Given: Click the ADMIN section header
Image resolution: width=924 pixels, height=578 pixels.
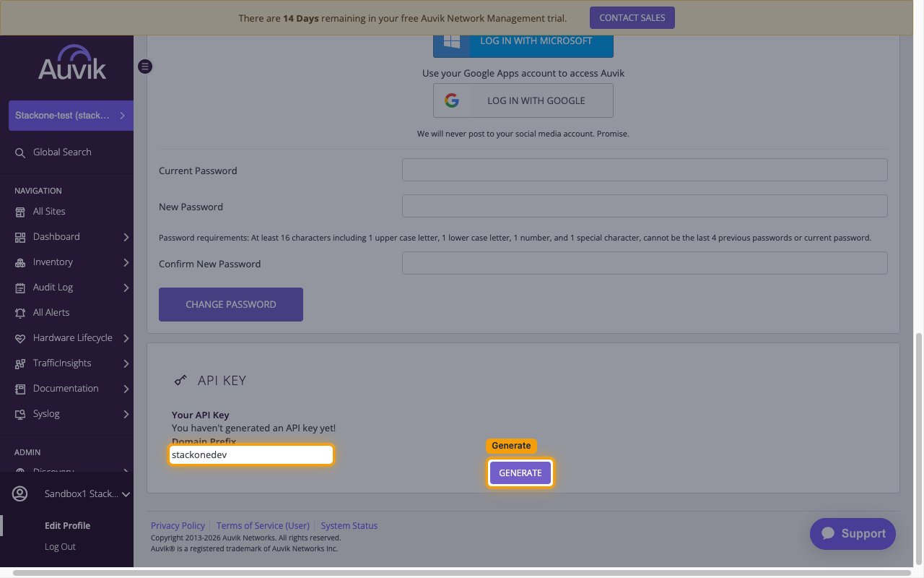Looking at the screenshot, I should pos(27,452).
